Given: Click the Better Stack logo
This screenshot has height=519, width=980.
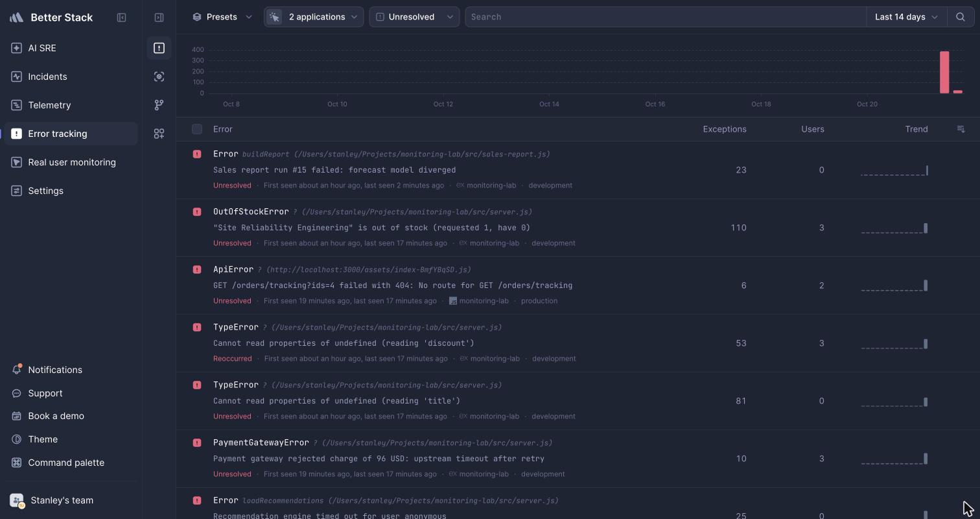Looking at the screenshot, I should 17,18.
